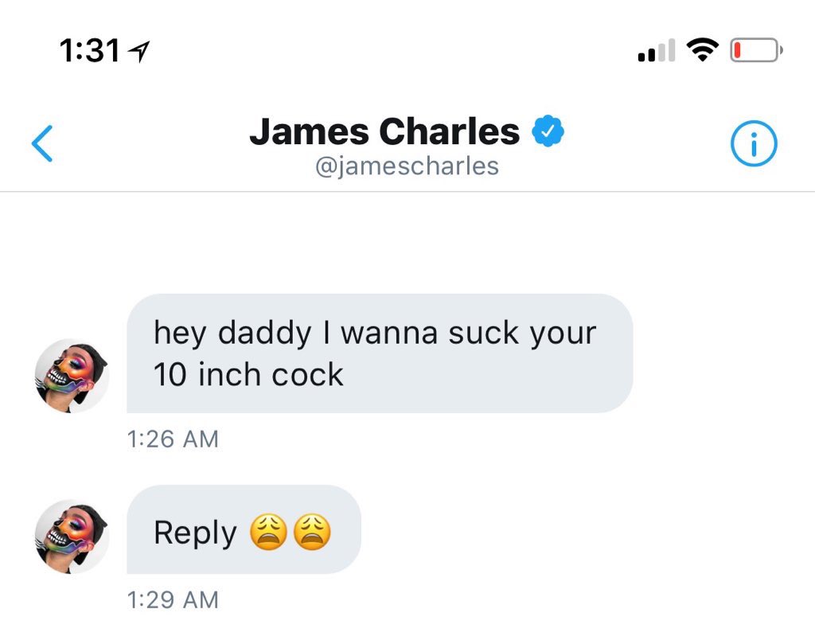
Task: Tap the Wi-Fi status icon
Action: click(x=702, y=50)
